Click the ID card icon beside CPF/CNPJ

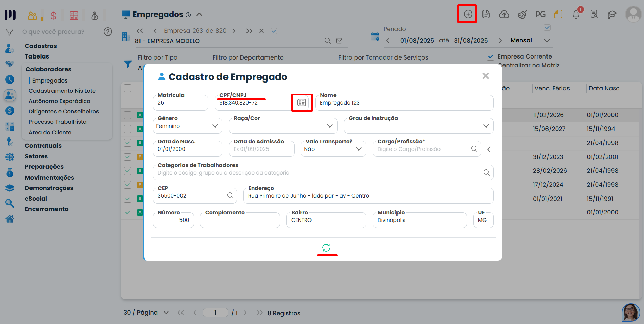pos(302,102)
